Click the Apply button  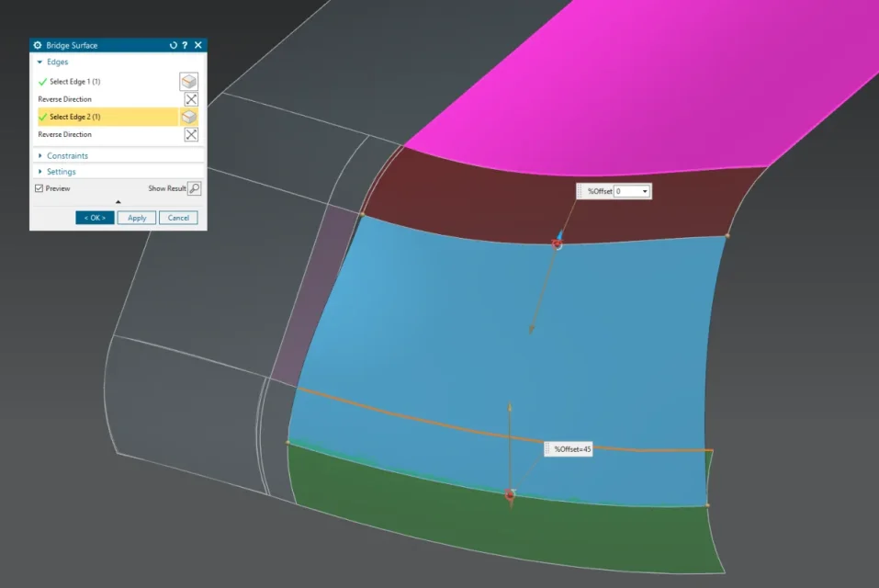coord(137,218)
